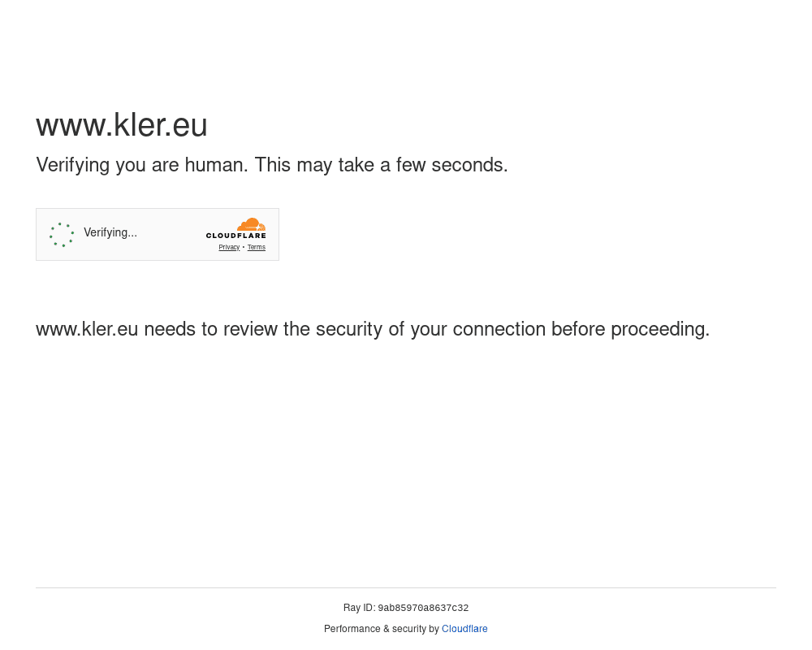This screenshot has height=650, width=812.
Task: Open the Terms link in the widget
Action: click(x=257, y=248)
